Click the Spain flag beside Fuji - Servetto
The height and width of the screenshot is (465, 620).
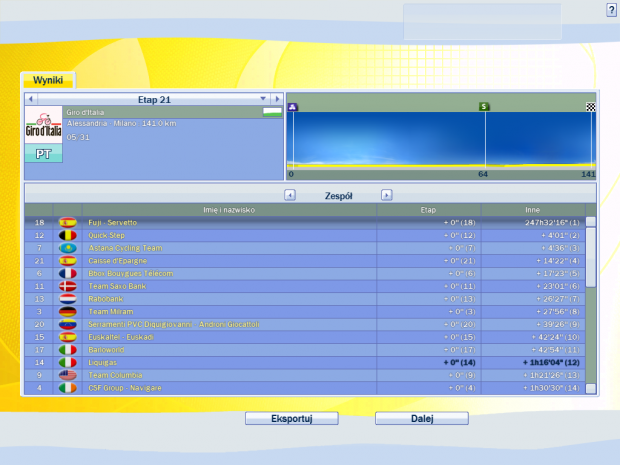(x=68, y=222)
